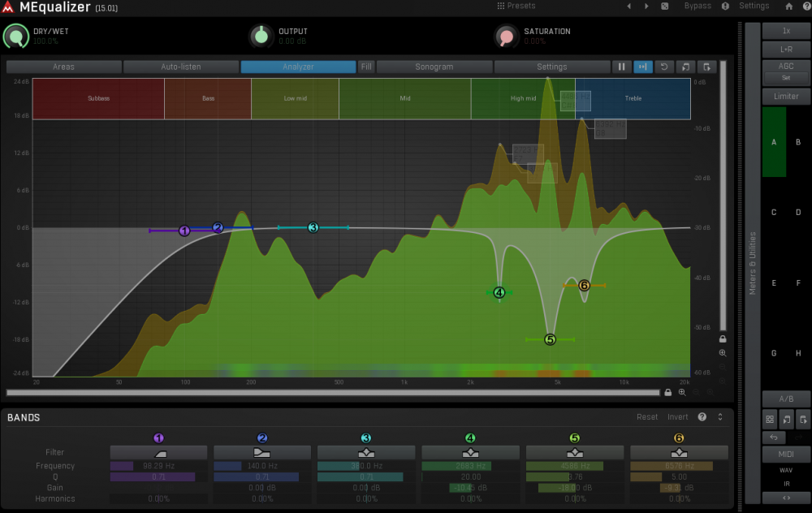
Task: Select preset slot B
Action: (798, 142)
